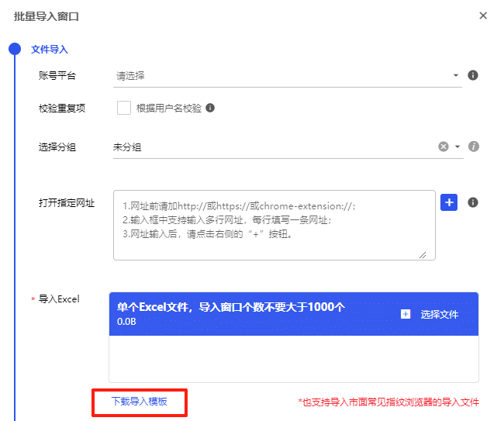Click the 导入Excel label
Screen dimensions: 504x421
pyautogui.click(x=59, y=299)
